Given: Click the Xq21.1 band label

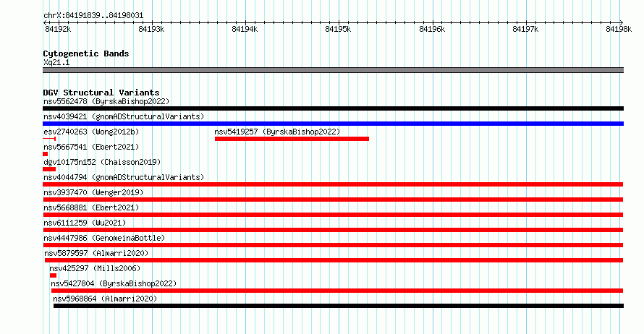Looking at the screenshot, I should point(56,63).
